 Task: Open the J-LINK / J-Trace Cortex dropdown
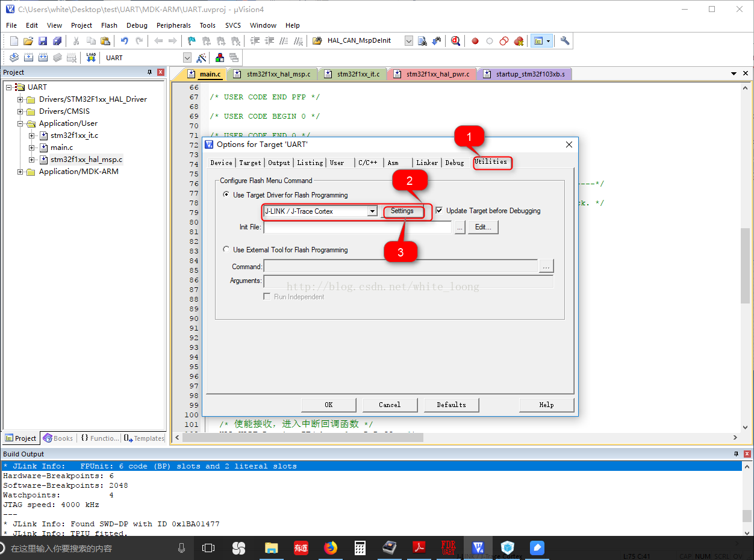click(x=372, y=211)
